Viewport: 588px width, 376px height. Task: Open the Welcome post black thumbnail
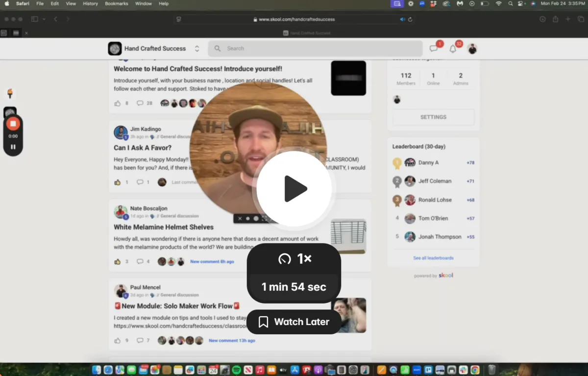348,78
